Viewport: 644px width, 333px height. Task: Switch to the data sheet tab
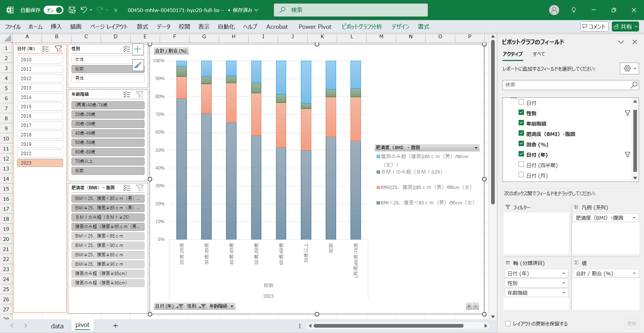click(x=57, y=326)
